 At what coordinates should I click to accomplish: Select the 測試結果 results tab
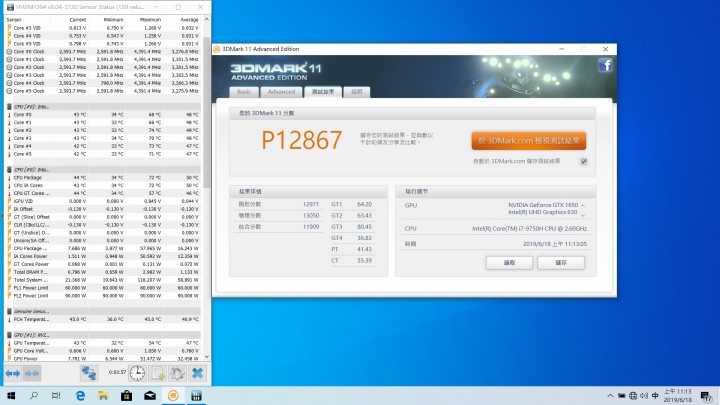[323, 92]
